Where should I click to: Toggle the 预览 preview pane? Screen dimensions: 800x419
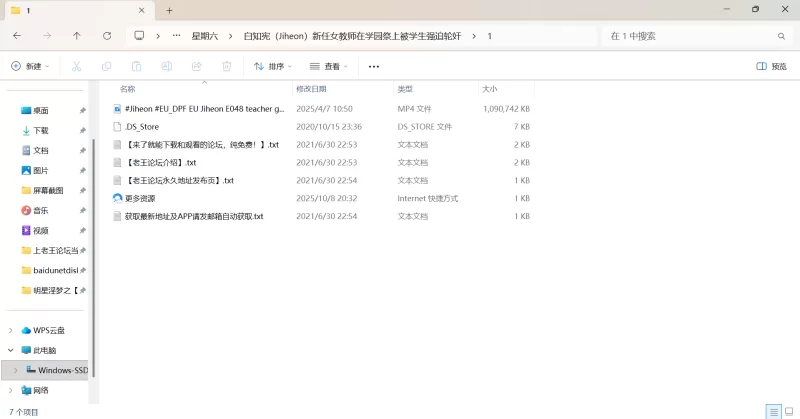pos(771,66)
